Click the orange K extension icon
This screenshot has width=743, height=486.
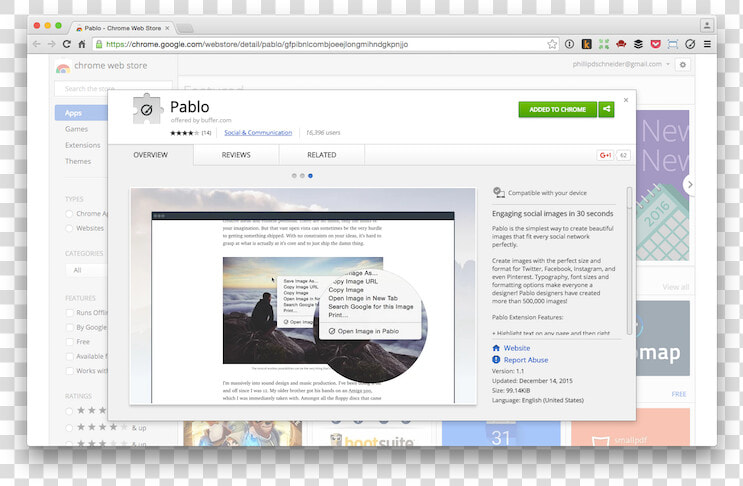coord(587,44)
